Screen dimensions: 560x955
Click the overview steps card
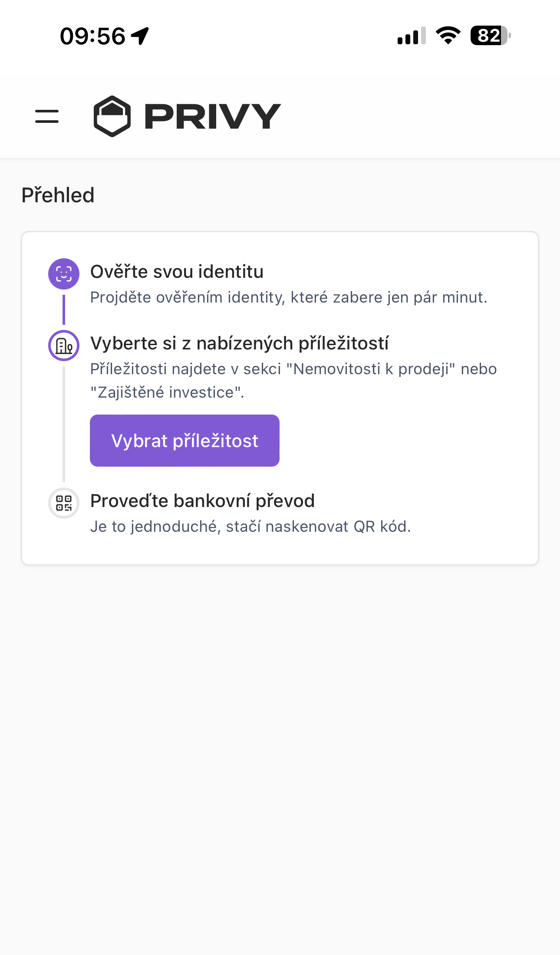280,398
